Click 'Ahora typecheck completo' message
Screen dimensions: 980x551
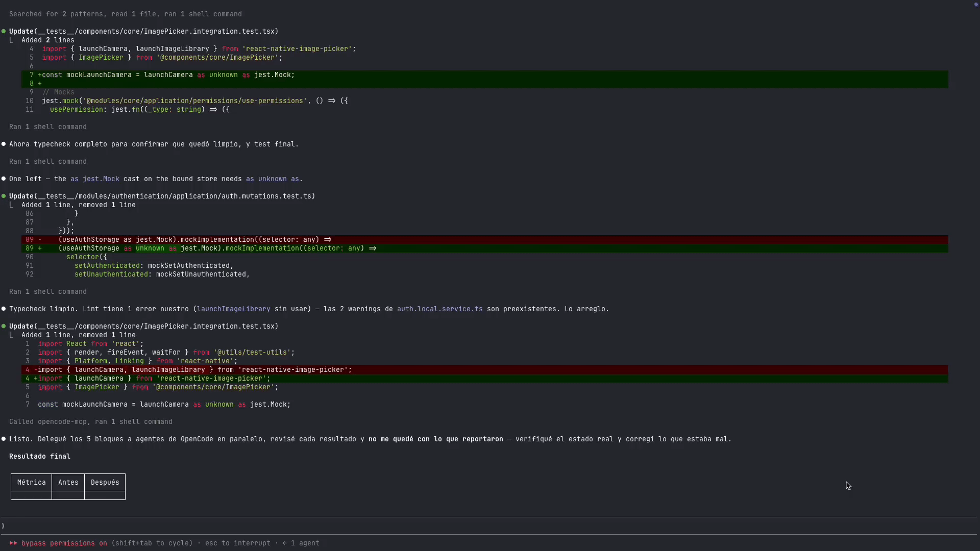coord(154,144)
